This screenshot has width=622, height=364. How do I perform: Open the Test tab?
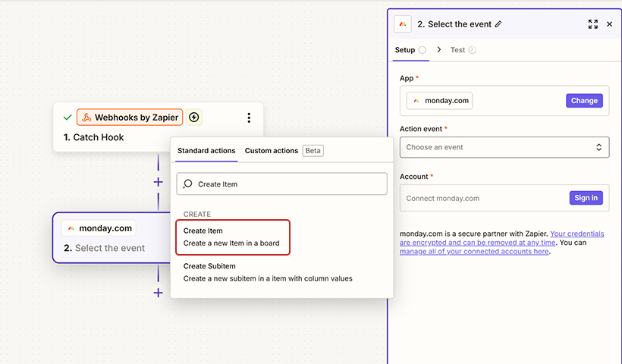coord(457,50)
